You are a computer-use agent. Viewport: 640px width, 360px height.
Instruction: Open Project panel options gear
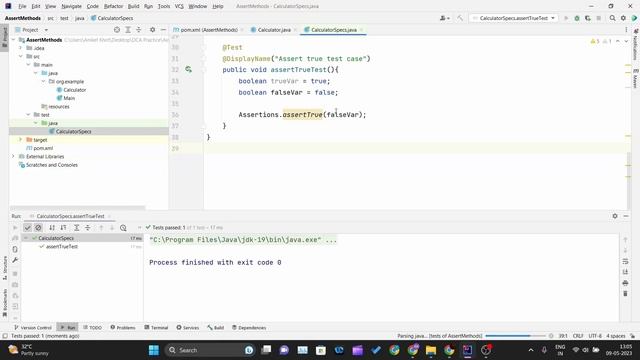coord(152,30)
